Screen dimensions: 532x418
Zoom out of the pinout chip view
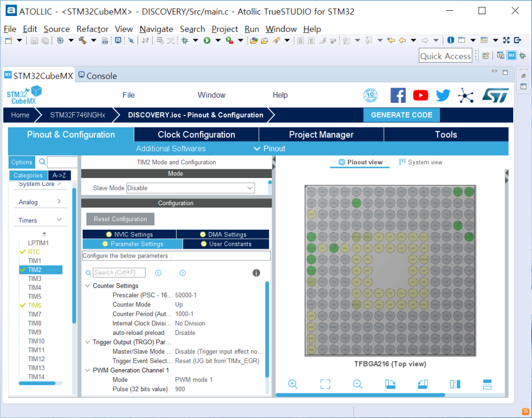pyautogui.click(x=358, y=384)
